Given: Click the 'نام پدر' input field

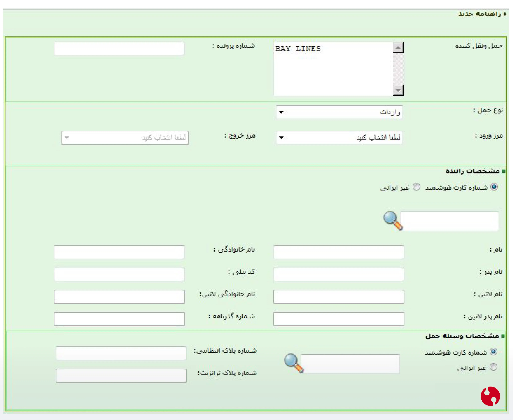Looking at the screenshot, I should 339,274.
